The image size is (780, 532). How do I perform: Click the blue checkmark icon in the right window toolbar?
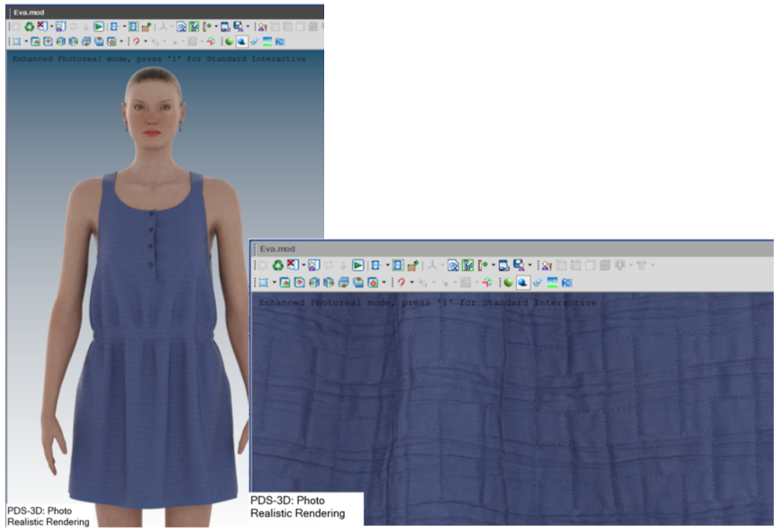(537, 283)
